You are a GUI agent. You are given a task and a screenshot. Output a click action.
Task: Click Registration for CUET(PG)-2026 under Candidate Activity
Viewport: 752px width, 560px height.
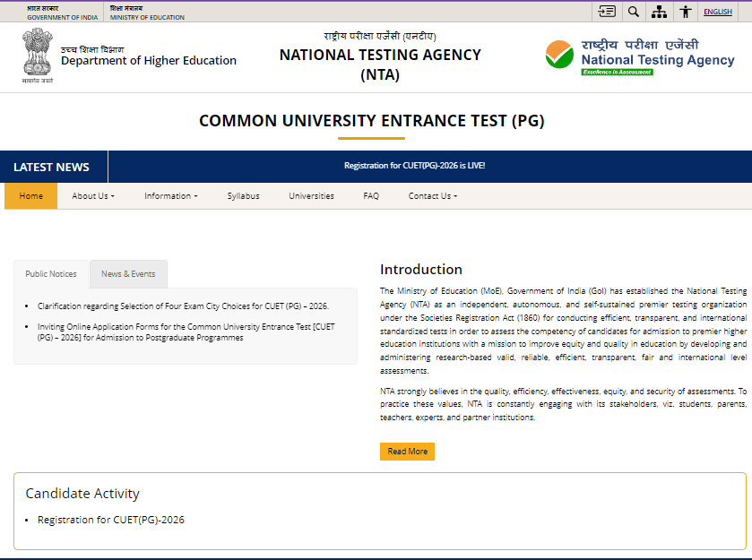[112, 519]
